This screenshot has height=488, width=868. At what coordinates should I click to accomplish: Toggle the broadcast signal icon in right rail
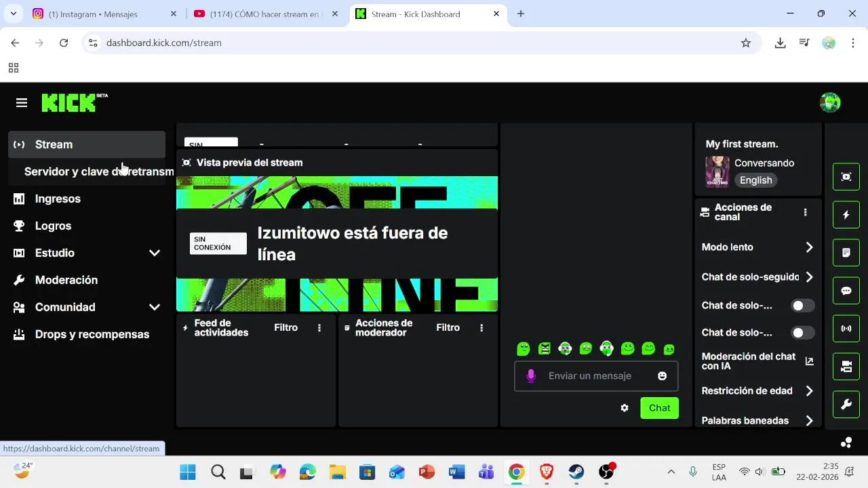coord(846,329)
